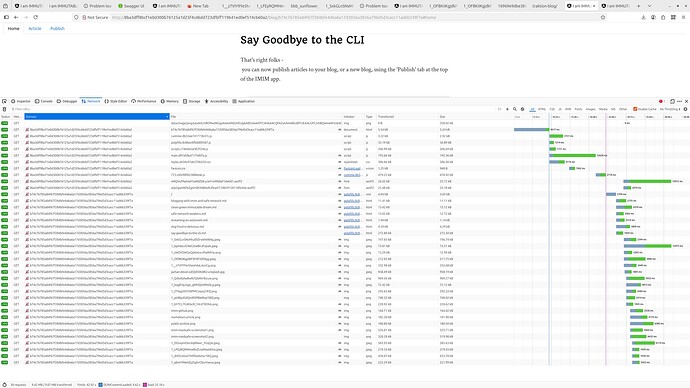Switch to the bbb_sunflower browser tab
The image size is (690, 388).
304,6
